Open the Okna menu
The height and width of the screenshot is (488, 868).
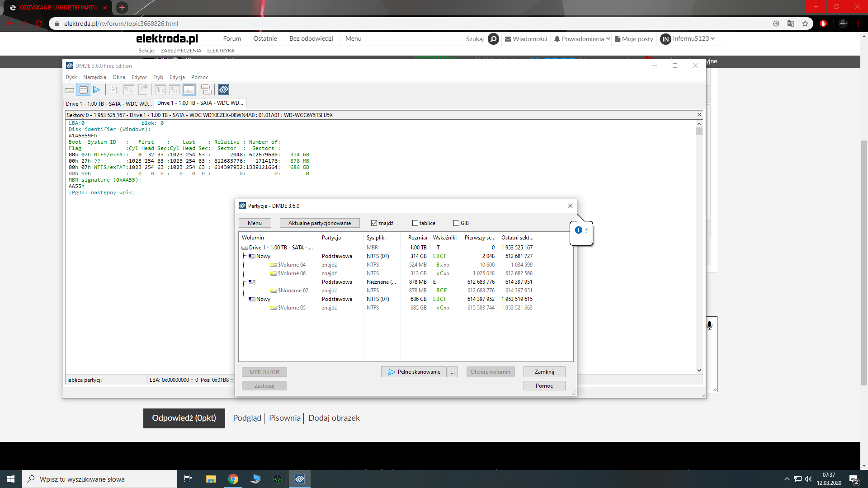pyautogui.click(x=118, y=77)
